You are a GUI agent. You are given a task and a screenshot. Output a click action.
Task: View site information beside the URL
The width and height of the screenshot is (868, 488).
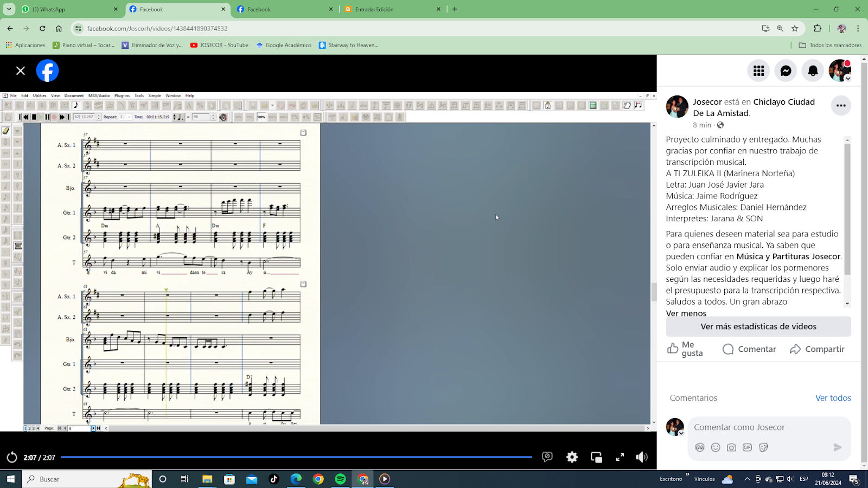(x=78, y=28)
